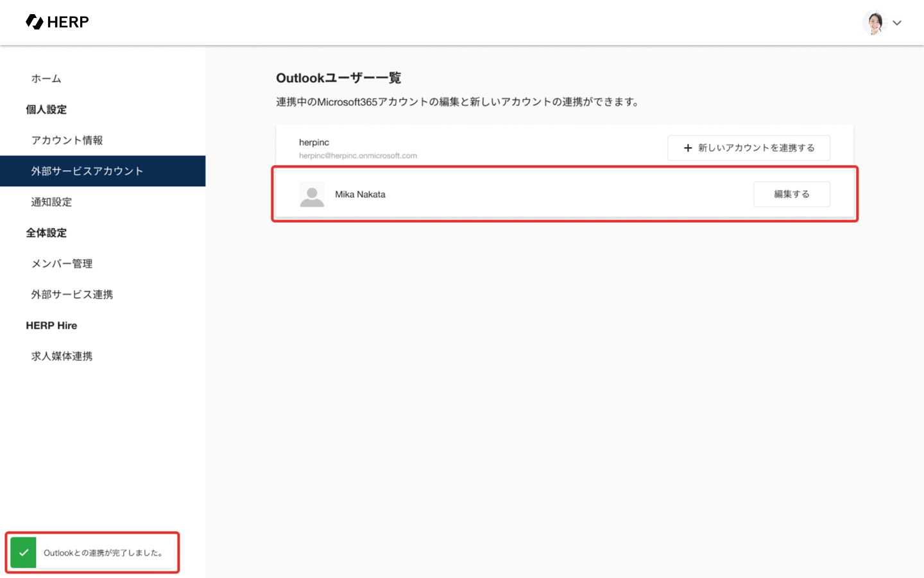Click the Outlookユーザー一覧 heading
The height and width of the screenshot is (578, 924).
pos(339,78)
